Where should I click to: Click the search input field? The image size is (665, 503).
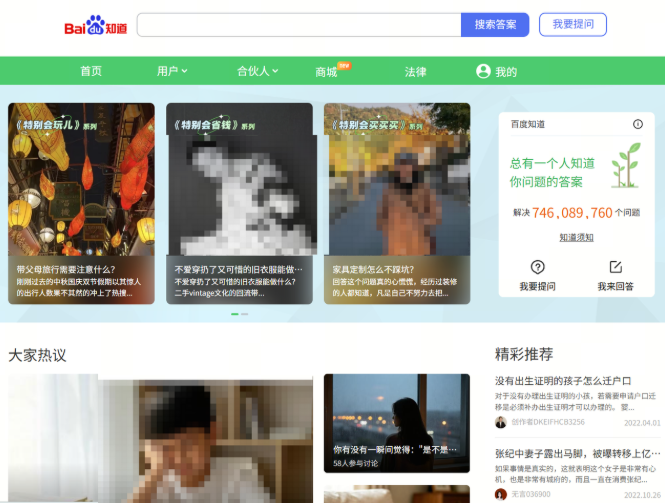coord(299,25)
